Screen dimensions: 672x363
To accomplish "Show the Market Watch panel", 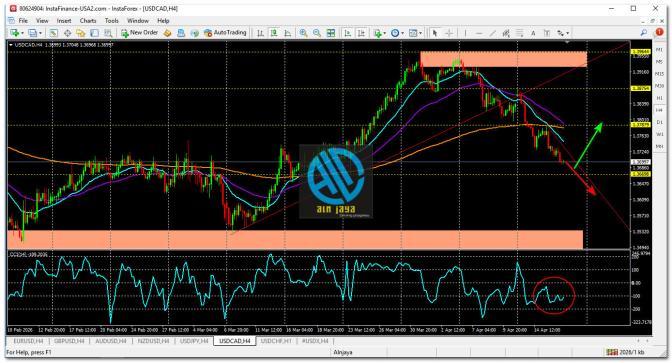I will click(x=54, y=33).
